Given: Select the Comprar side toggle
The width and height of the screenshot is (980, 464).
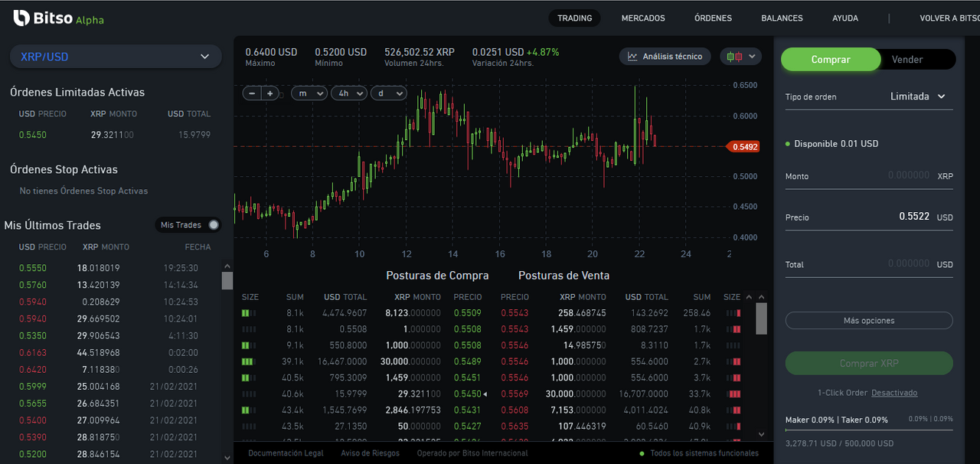Looking at the screenshot, I should click(x=831, y=60).
